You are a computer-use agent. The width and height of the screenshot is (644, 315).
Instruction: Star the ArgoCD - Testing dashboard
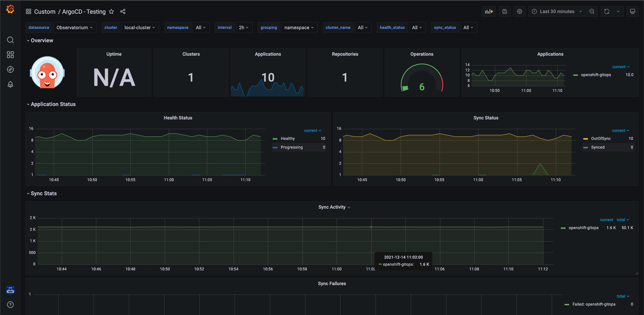111,11
